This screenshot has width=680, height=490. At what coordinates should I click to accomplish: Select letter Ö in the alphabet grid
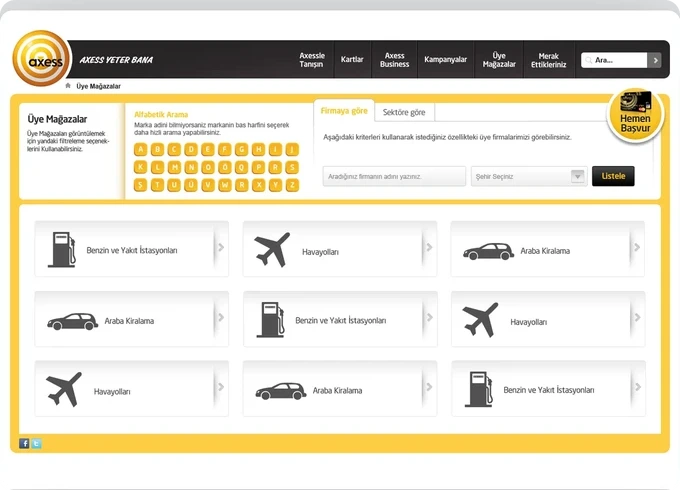(225, 167)
